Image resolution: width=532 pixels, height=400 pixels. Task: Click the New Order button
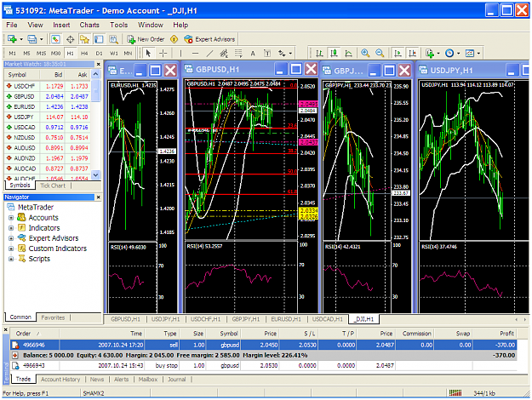click(146, 39)
